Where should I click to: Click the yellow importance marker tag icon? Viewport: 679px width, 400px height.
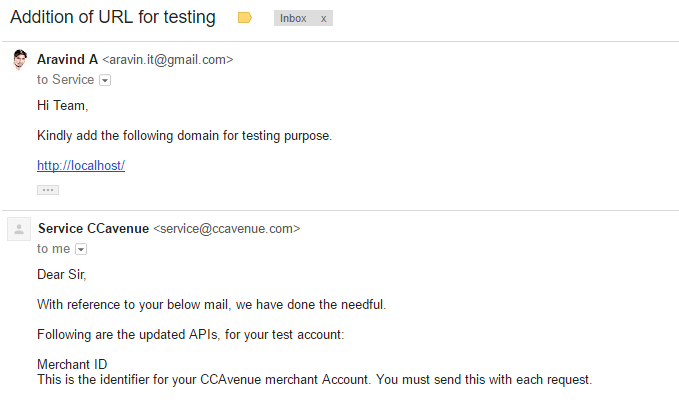click(x=245, y=18)
